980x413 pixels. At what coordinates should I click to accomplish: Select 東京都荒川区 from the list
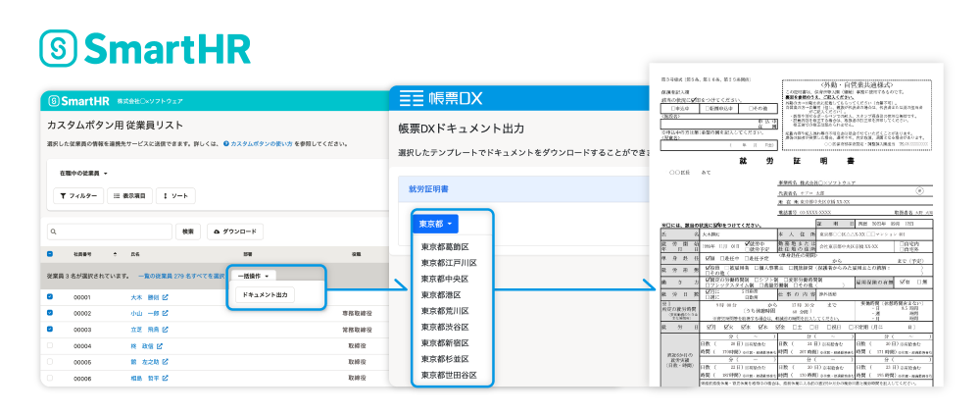pos(445,311)
